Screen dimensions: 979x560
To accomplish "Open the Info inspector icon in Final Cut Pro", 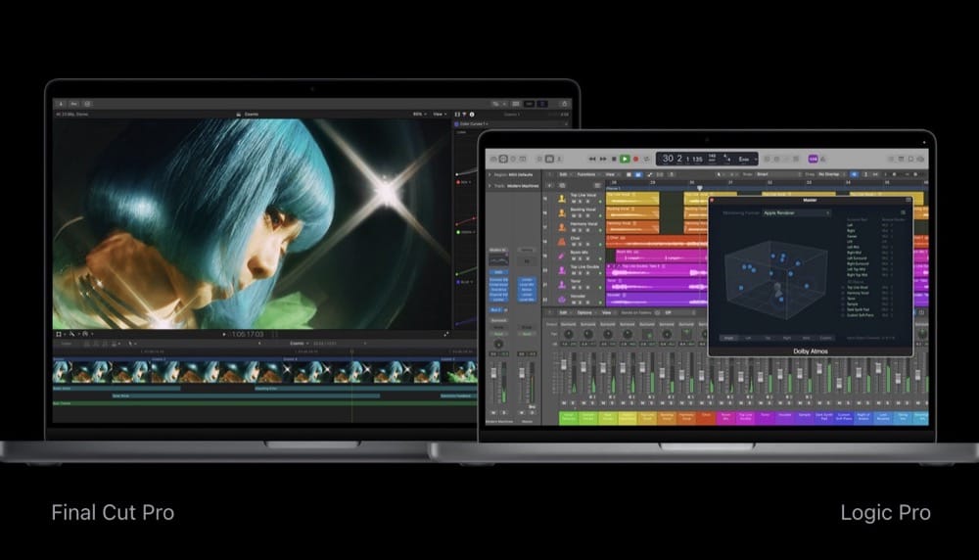I will (x=472, y=115).
